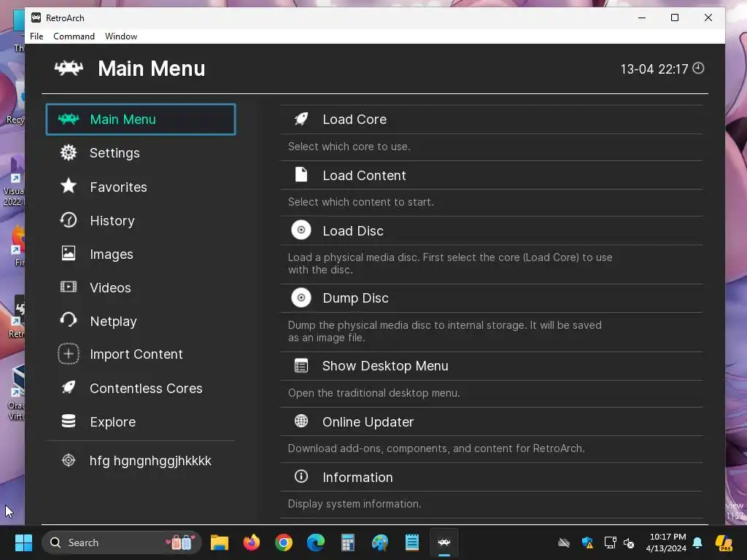This screenshot has width=747, height=560.
Task: Click the Information circle icon
Action: [x=301, y=476]
